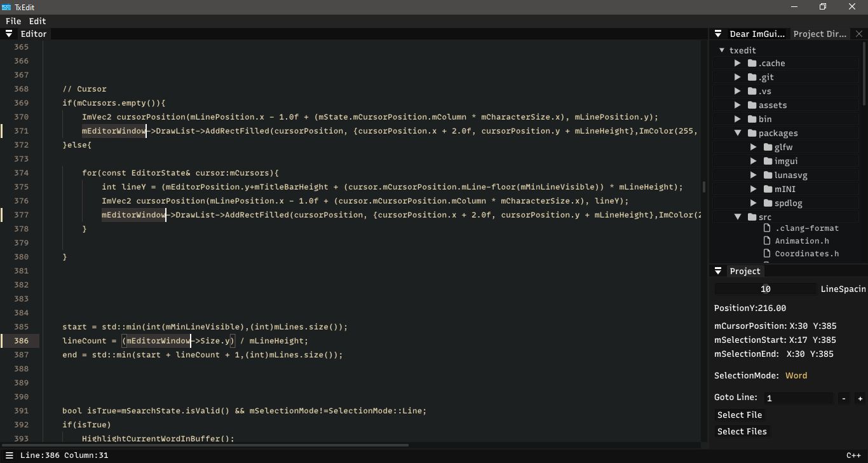Click the '// Cursor' comment line
Image resolution: width=868 pixels, height=463 pixels.
coord(85,89)
